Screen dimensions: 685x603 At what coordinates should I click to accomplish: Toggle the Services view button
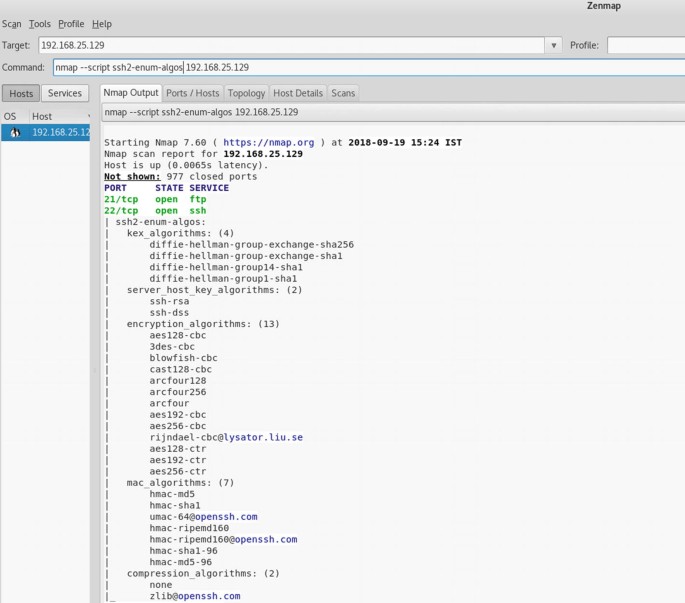point(65,93)
